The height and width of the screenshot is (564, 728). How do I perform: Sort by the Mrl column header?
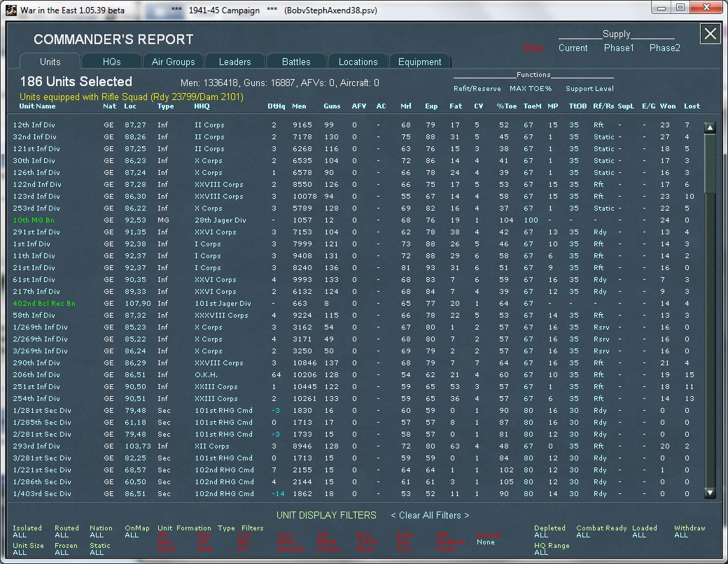406,106
